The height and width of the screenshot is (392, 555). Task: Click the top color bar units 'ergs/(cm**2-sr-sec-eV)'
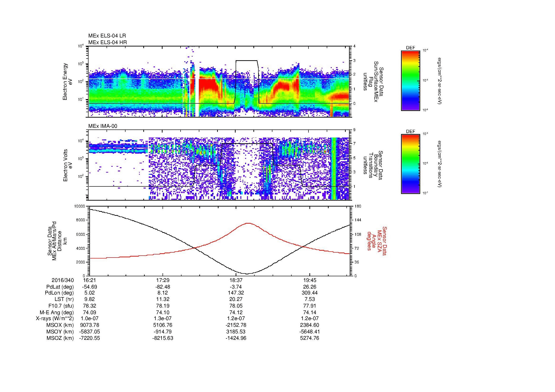coord(440,81)
